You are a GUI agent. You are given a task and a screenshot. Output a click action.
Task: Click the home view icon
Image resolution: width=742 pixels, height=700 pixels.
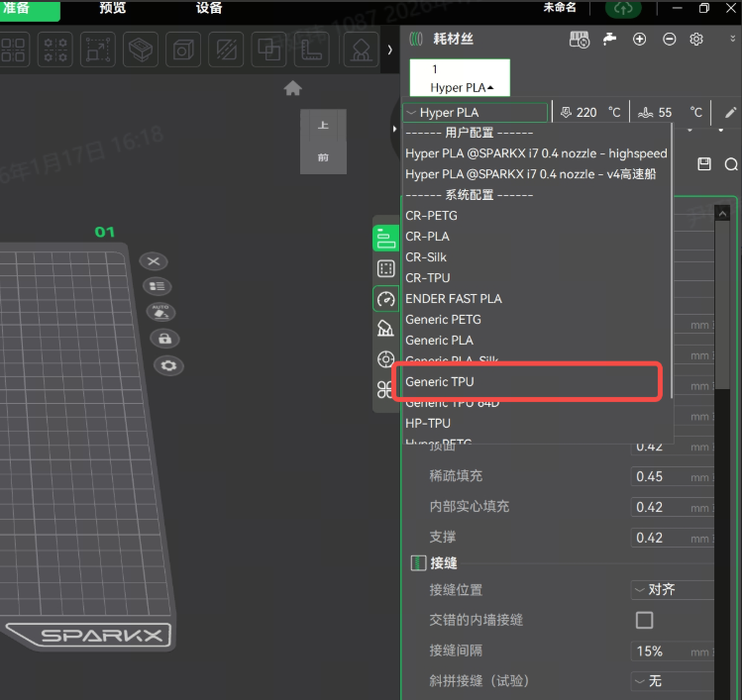[x=292, y=88]
